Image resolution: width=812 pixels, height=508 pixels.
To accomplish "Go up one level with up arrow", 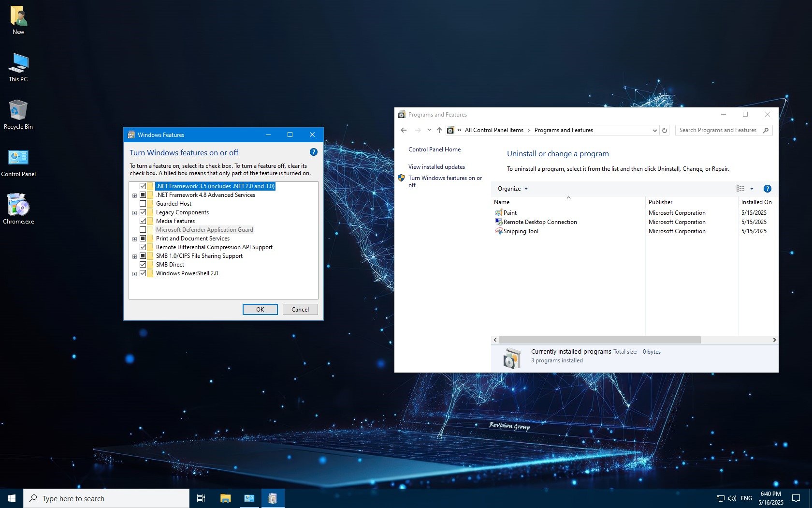I will click(x=439, y=130).
